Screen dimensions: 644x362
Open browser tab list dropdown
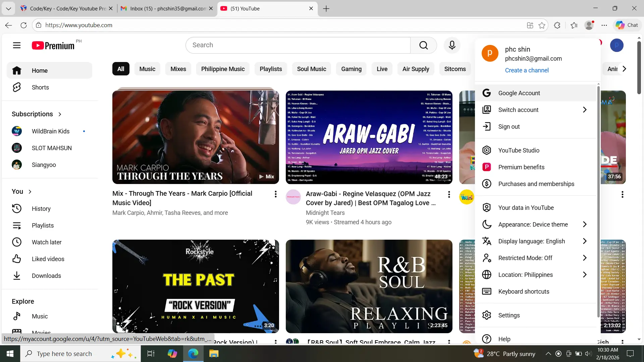[x=8, y=9]
